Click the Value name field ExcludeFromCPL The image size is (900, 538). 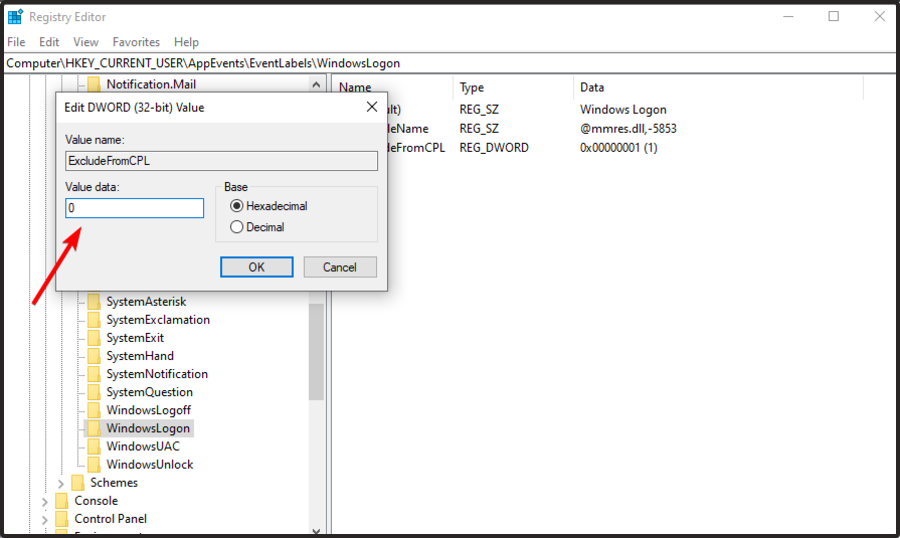coord(221,161)
